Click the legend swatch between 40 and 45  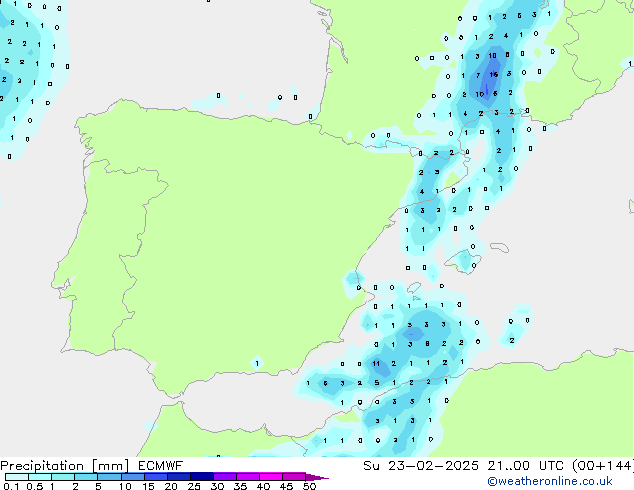tap(271, 477)
